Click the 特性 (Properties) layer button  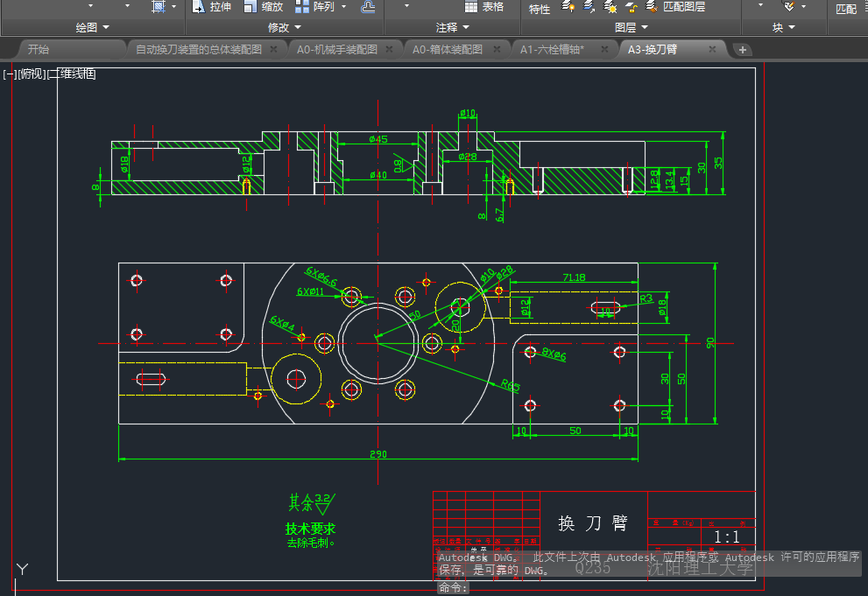[x=540, y=10]
